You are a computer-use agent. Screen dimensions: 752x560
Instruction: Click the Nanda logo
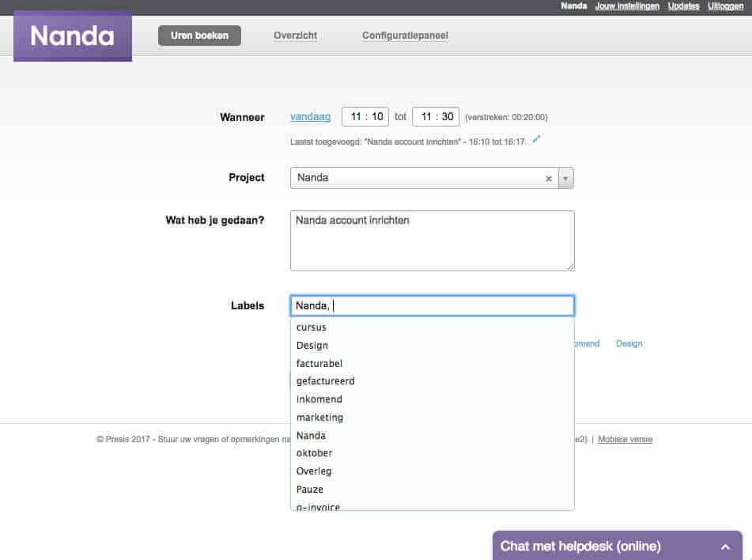(x=73, y=36)
